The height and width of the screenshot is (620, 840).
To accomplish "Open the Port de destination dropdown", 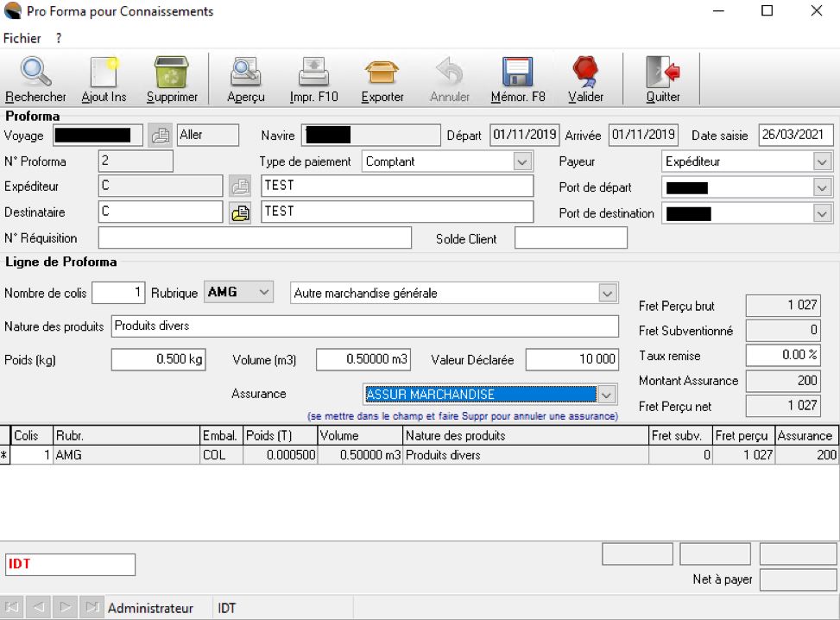I will pyautogui.click(x=821, y=213).
